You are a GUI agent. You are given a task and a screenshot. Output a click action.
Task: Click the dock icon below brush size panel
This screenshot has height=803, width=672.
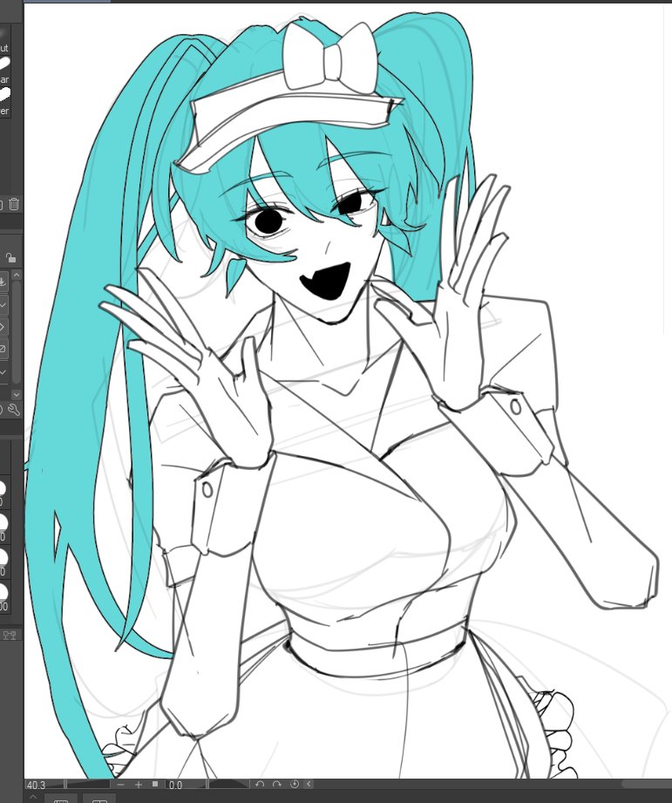coord(10,635)
